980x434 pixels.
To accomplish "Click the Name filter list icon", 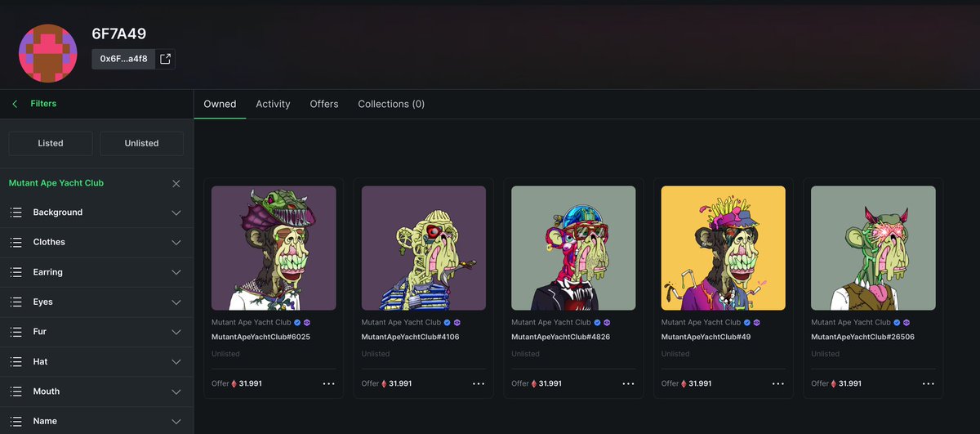I will point(16,421).
